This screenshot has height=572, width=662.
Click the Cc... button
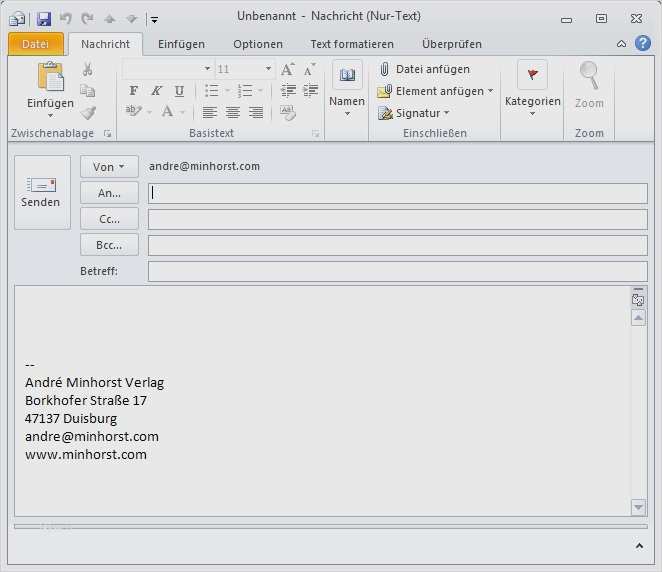pos(109,219)
